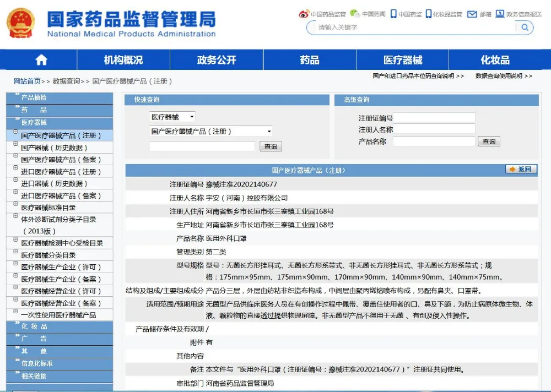This screenshot has width=551, height=392.
Task: Click the 快速查询 panel header
Action: [227, 100]
